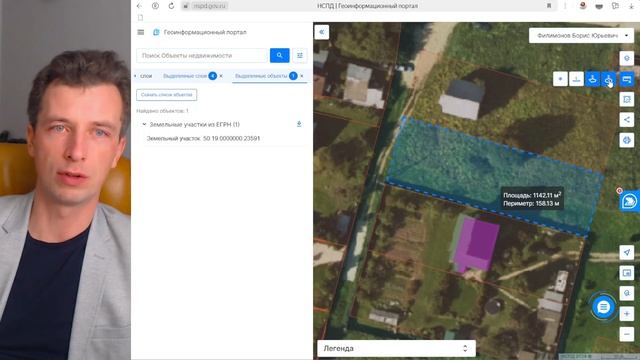This screenshot has width=640, height=360.
Task: Open the hamburger menu beside the portal logo
Action: click(x=141, y=32)
